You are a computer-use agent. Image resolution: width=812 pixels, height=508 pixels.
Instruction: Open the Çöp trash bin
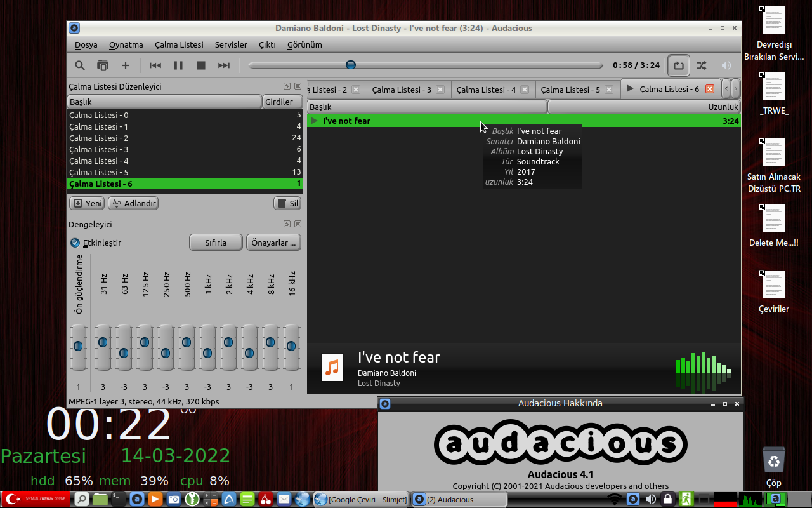point(774,466)
